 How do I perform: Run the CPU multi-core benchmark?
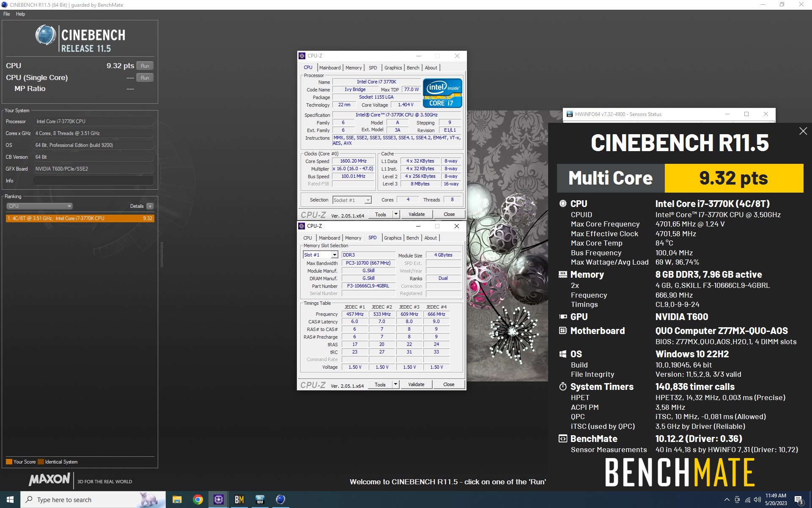(145, 66)
